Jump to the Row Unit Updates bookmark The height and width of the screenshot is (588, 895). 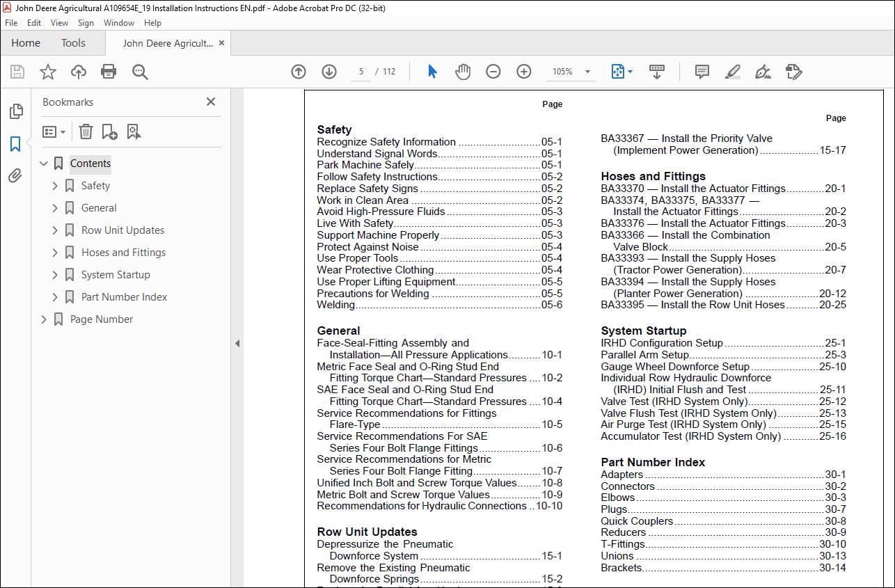point(122,230)
